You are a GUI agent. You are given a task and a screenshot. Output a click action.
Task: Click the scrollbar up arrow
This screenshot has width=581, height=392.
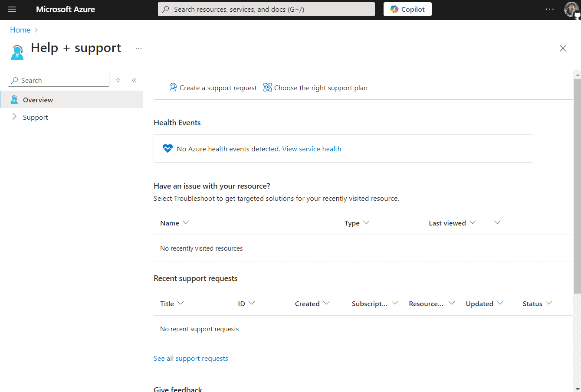coord(577,75)
